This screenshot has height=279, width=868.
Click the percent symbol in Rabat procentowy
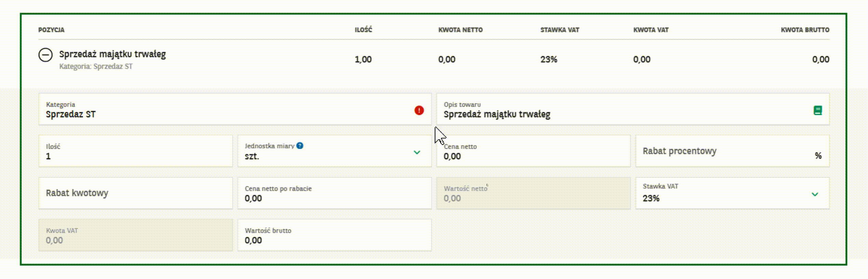[x=818, y=156]
